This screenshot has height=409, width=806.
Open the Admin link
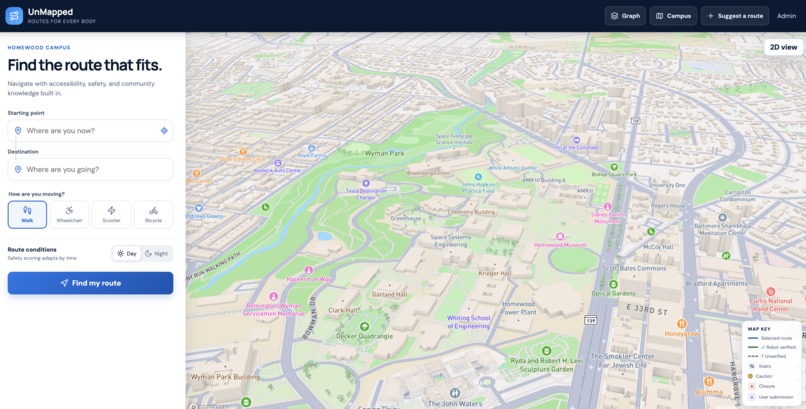pos(786,16)
